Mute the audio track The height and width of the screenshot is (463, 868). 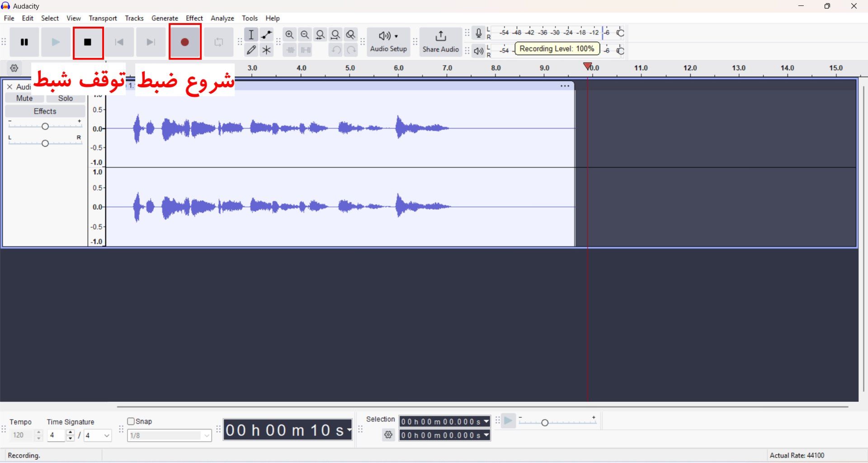point(24,98)
